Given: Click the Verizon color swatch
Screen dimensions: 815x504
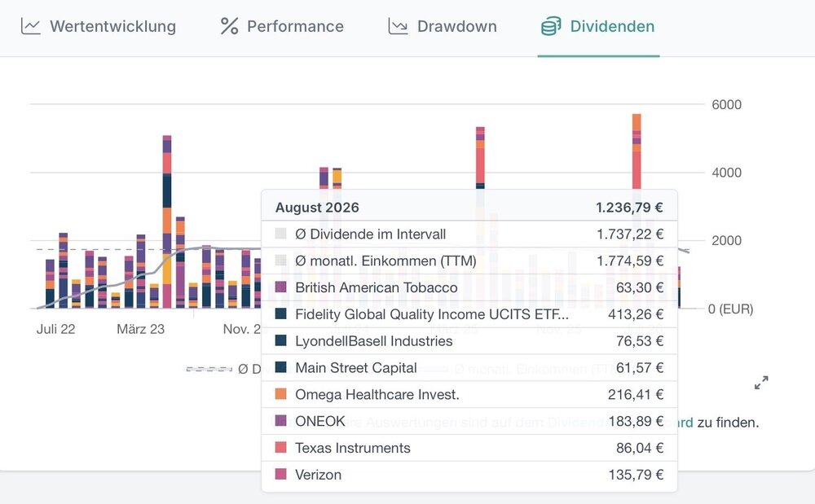Looking at the screenshot, I should pyautogui.click(x=280, y=474).
